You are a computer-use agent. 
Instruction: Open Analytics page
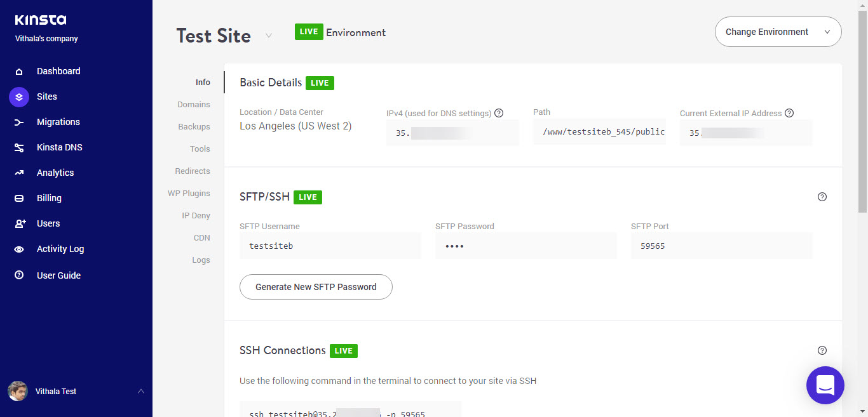click(x=55, y=173)
